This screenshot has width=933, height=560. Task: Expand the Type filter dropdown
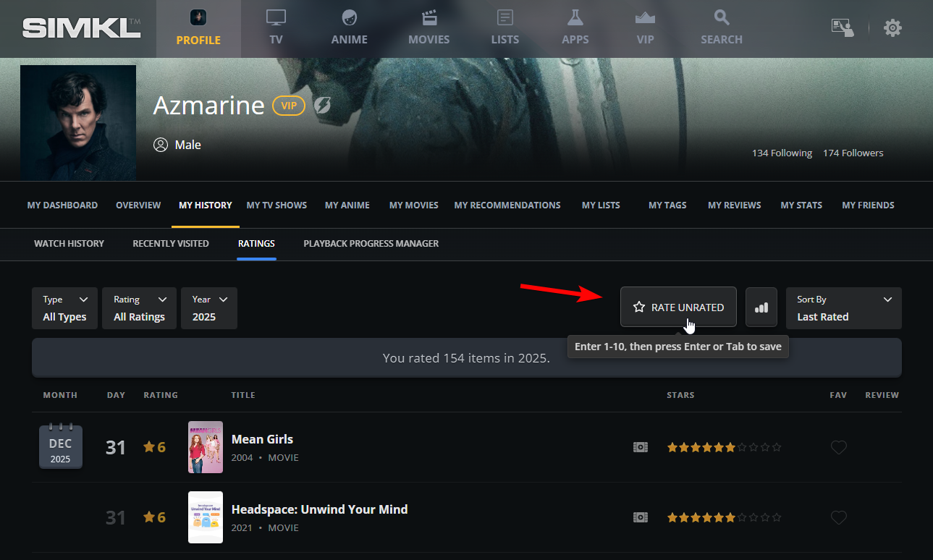click(64, 308)
